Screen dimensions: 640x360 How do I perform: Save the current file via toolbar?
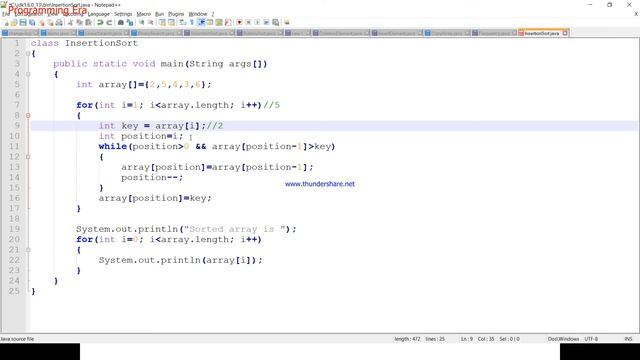click(x=23, y=22)
